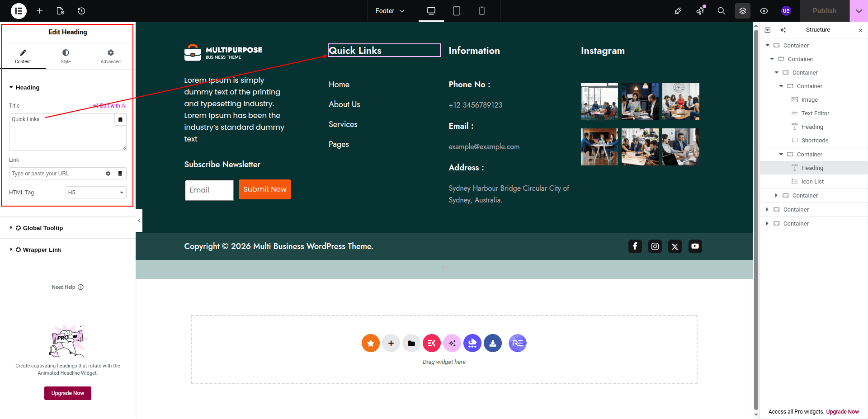Switch to tablet preview mode
This screenshot has width=868, height=419.
(457, 11)
